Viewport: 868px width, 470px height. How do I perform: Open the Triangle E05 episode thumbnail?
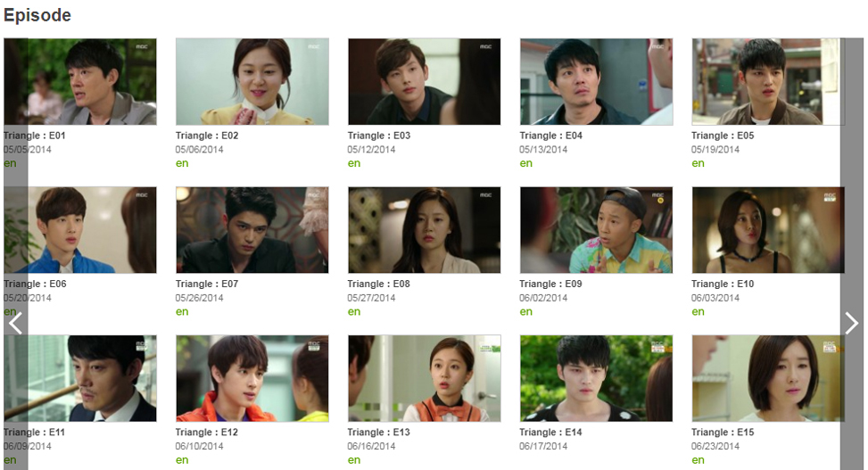(768, 81)
